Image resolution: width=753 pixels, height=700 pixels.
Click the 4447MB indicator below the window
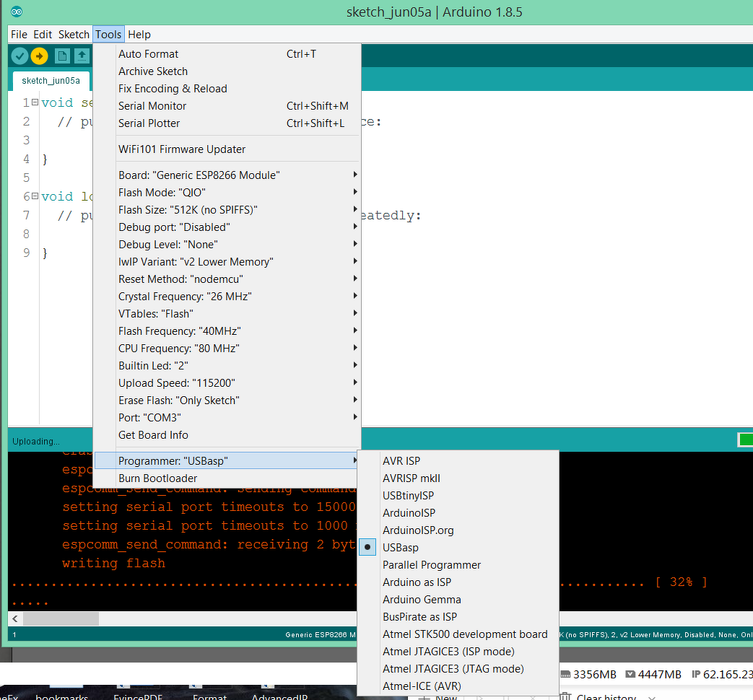(653, 674)
